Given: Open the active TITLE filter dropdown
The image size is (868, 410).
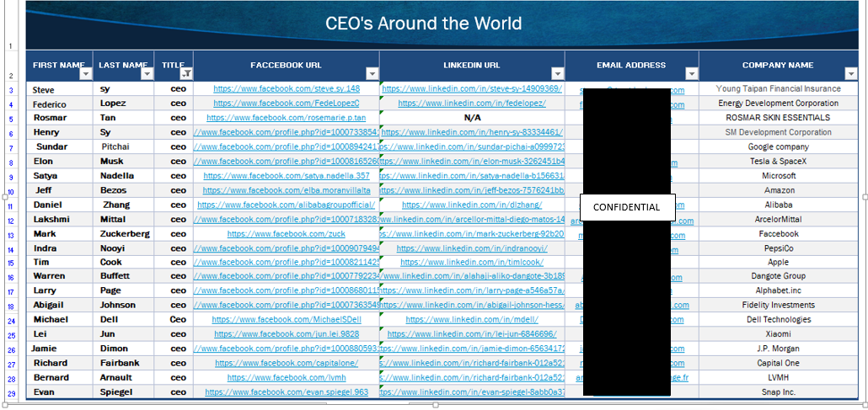Looking at the screenshot, I should point(187,73).
